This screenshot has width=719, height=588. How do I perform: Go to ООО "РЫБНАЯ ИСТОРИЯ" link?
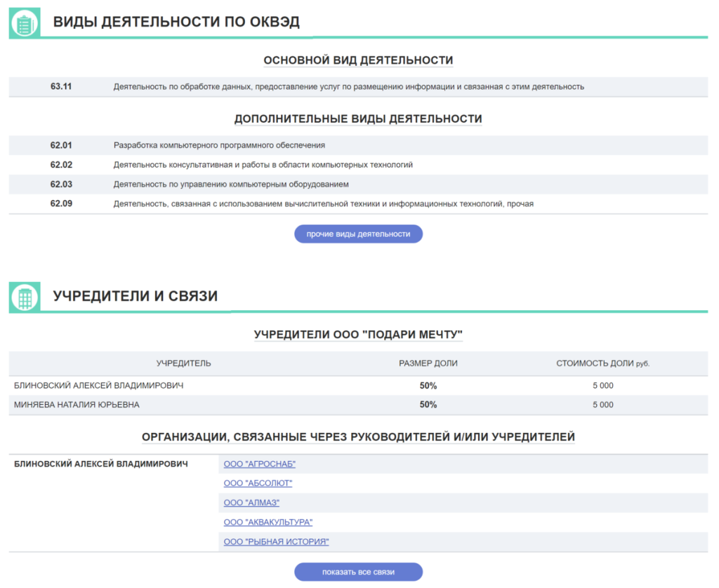point(276,541)
